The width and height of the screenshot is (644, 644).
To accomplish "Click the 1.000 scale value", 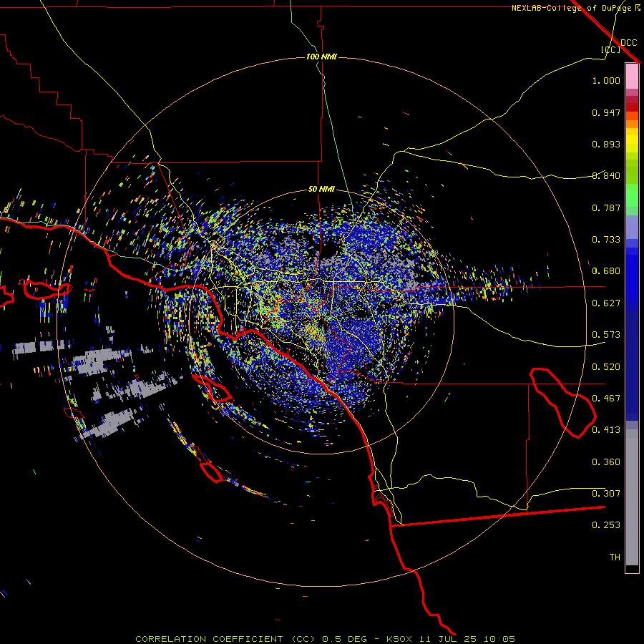I will (x=606, y=80).
